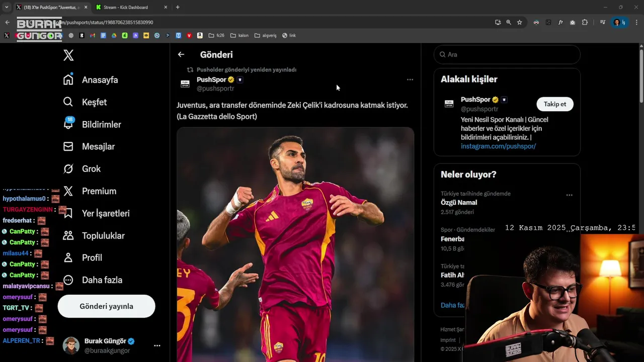Screen dimensions: 644x362
Task: Open Grok from sidebar
Action: pos(82,169)
